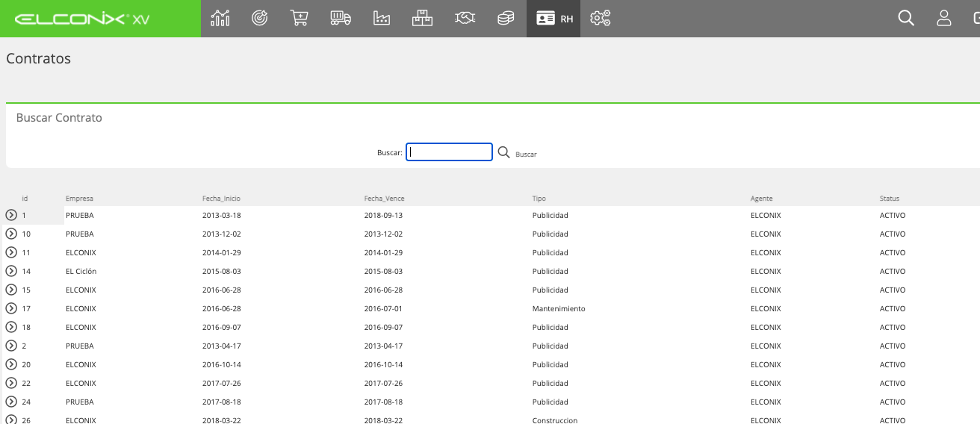Click the Buscar Contrato panel heading

(59, 118)
